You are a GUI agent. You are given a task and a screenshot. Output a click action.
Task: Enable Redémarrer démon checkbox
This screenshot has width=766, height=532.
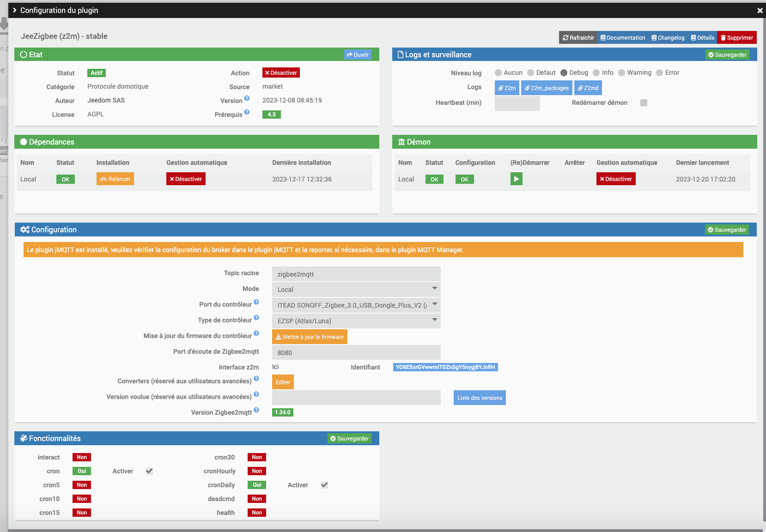point(644,103)
